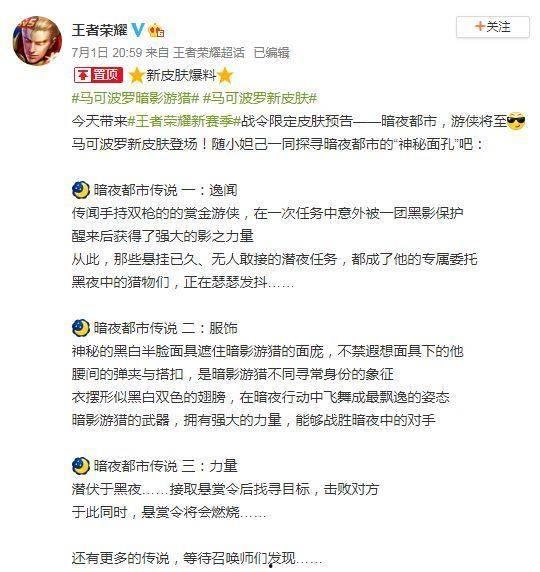Click moon icon beside 传说二：服饰

click(x=81, y=328)
